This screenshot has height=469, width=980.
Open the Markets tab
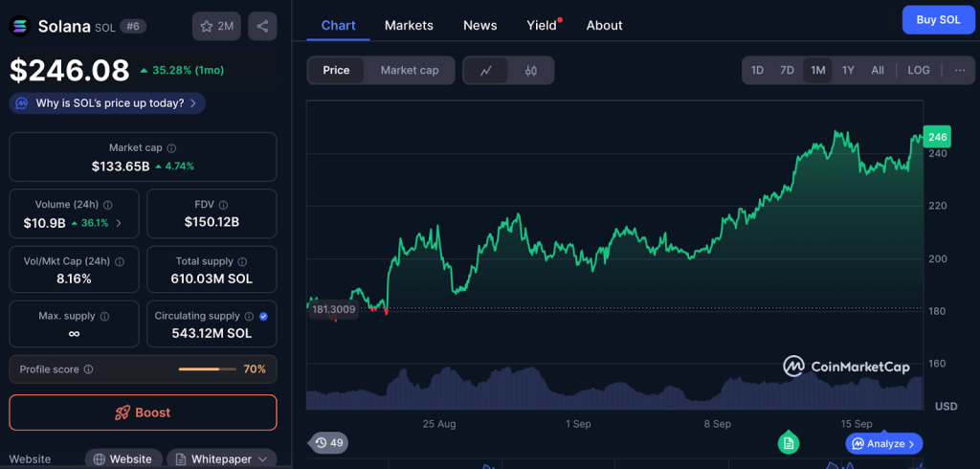[409, 25]
